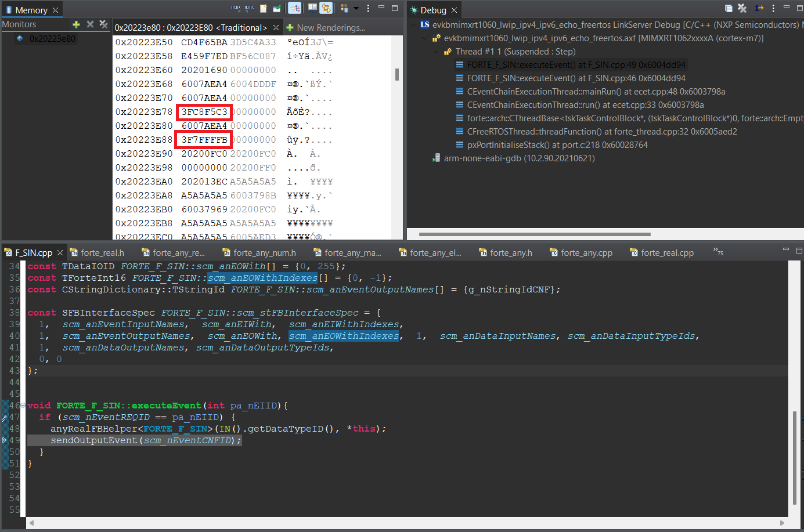
Task: Toggle Instruction Stepping Mode in Debug view
Action: [759, 8]
